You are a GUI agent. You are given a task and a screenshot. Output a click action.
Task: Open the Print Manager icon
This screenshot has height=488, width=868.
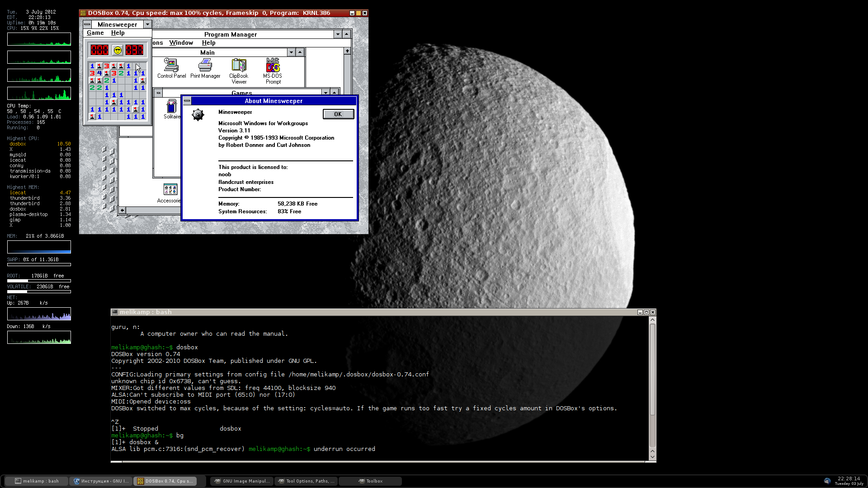205,68
